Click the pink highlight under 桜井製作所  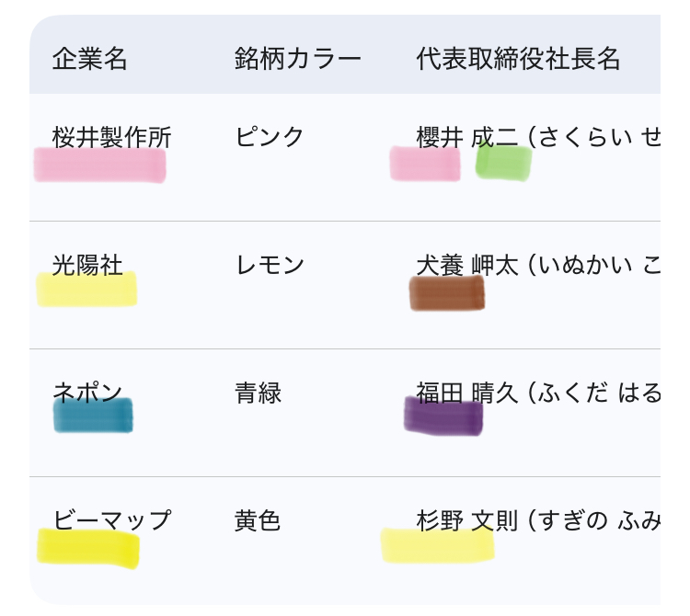[x=99, y=166]
